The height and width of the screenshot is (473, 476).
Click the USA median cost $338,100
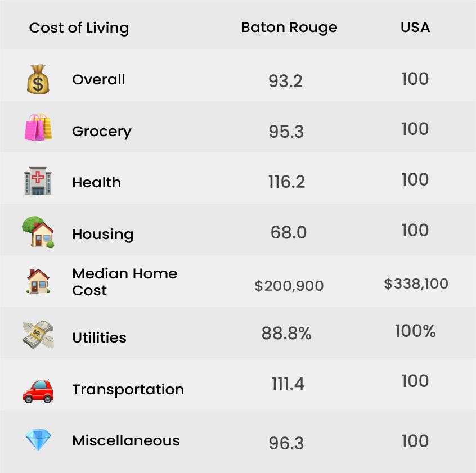[416, 283]
